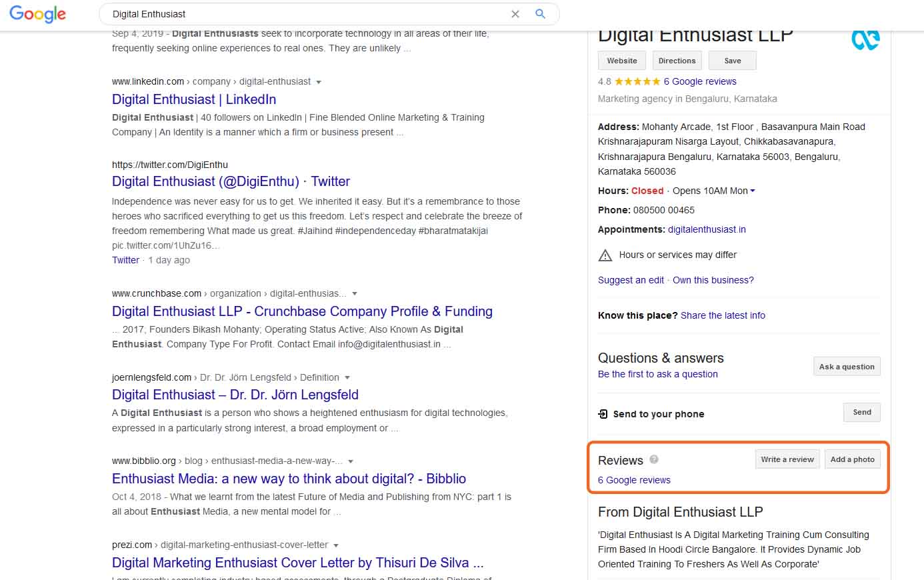Open Enthusiast Media Bibblio result
This screenshot has height=580, width=924.
tap(289, 479)
